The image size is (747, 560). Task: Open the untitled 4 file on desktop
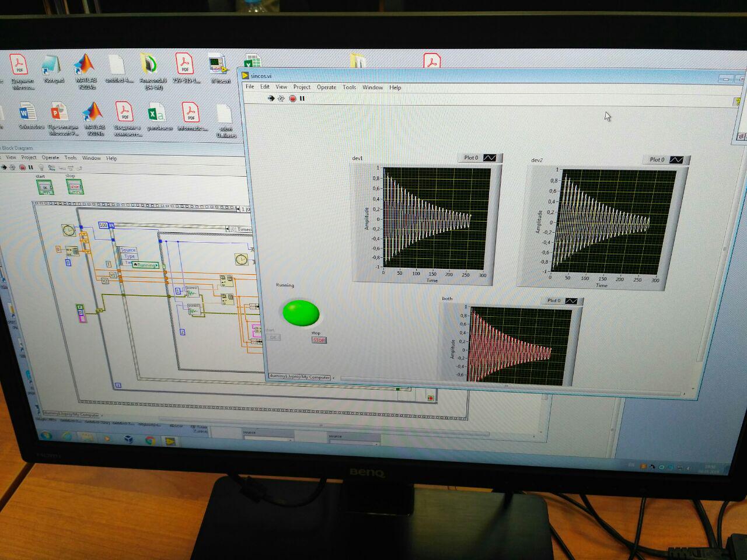(x=118, y=69)
